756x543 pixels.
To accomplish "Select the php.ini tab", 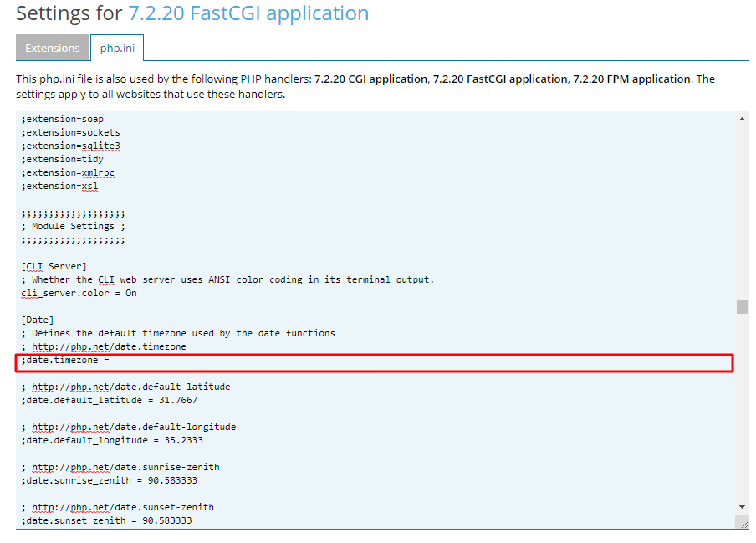I will (117, 48).
